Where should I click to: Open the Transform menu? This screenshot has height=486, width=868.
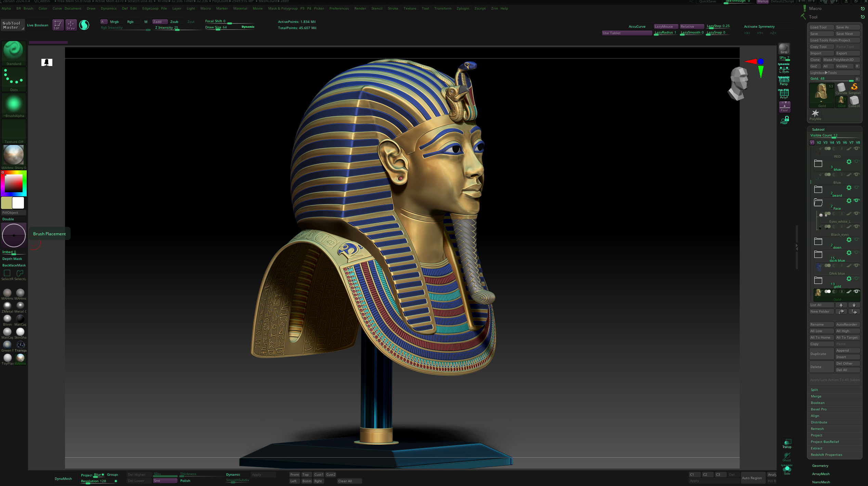[443, 9]
